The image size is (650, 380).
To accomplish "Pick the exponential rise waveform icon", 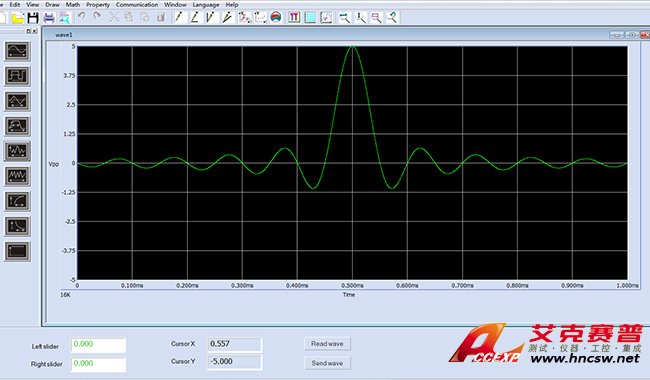I will click(17, 201).
